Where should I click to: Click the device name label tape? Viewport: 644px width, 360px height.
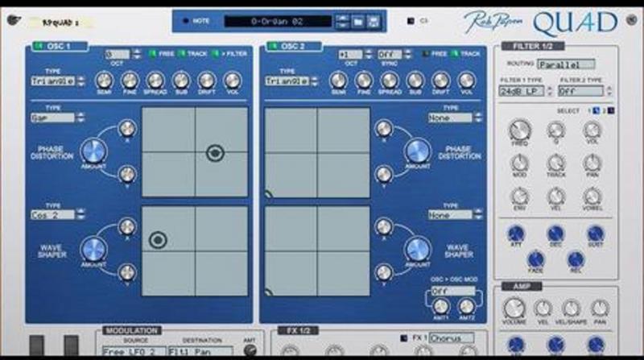62,23
